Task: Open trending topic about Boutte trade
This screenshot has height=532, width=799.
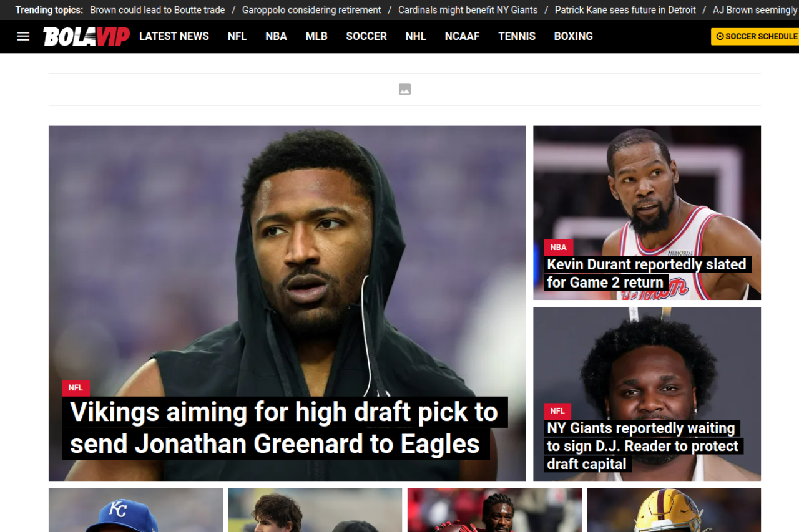Action: click(157, 10)
